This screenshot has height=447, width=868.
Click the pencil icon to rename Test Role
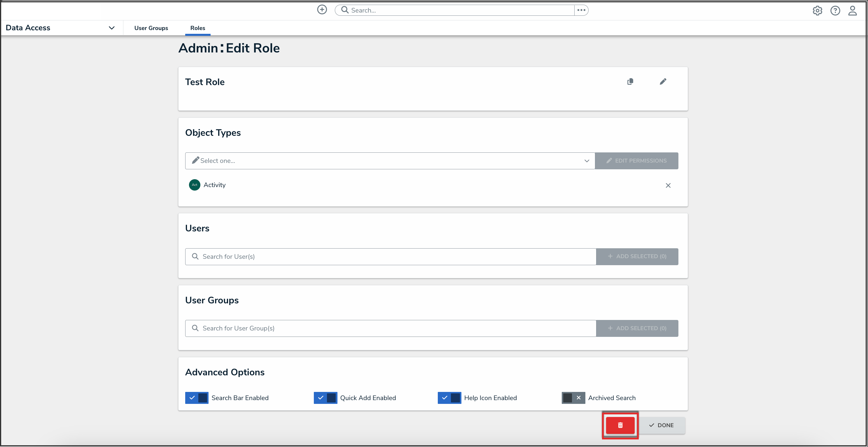pyautogui.click(x=663, y=82)
